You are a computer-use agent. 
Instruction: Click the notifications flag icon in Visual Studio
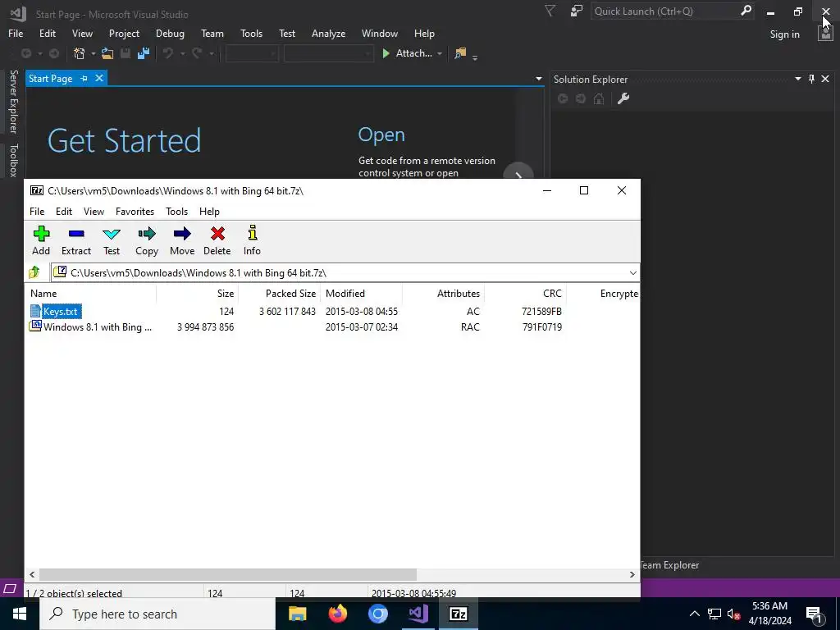[x=550, y=11]
